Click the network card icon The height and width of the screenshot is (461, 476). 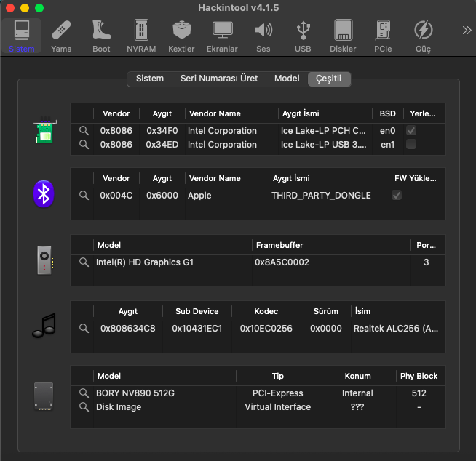(45, 130)
